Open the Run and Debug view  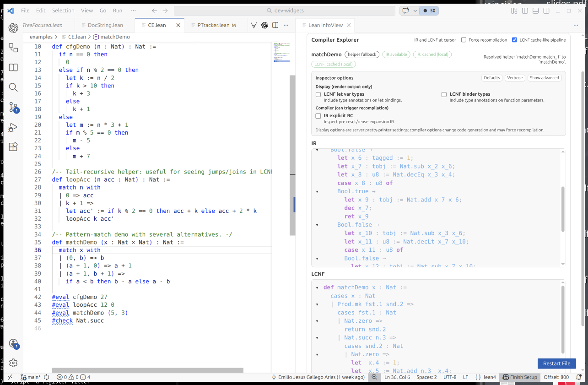[x=13, y=127]
